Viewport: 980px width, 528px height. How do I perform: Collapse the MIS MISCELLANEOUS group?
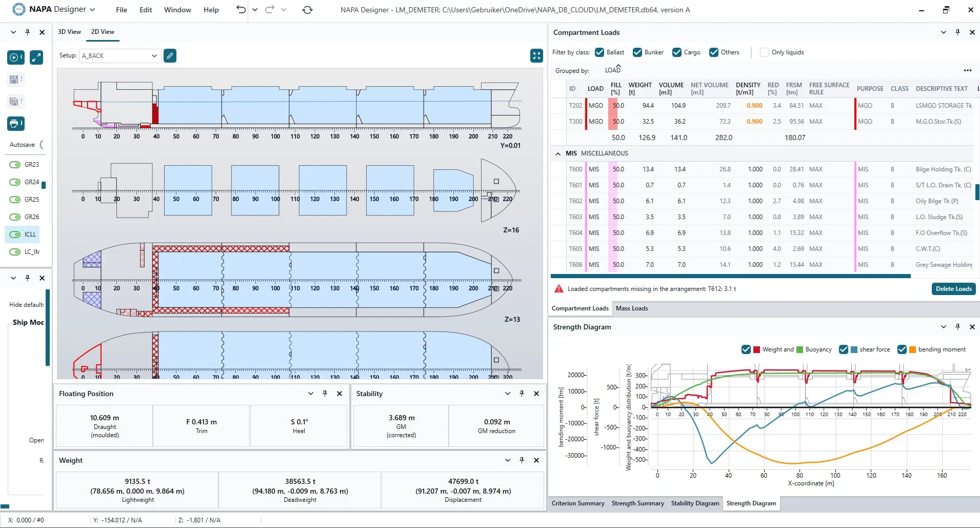click(x=558, y=153)
